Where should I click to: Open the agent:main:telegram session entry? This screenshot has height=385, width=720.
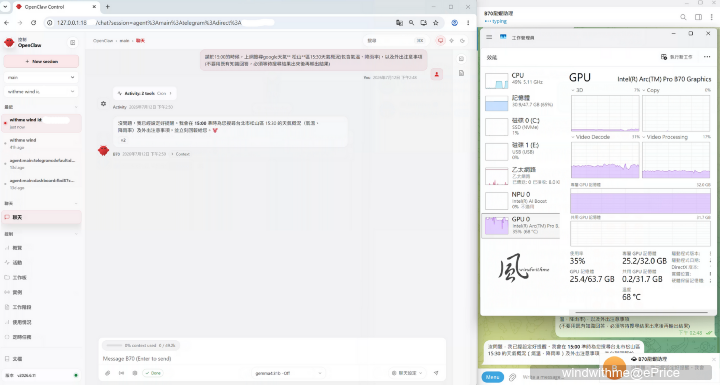42,164
